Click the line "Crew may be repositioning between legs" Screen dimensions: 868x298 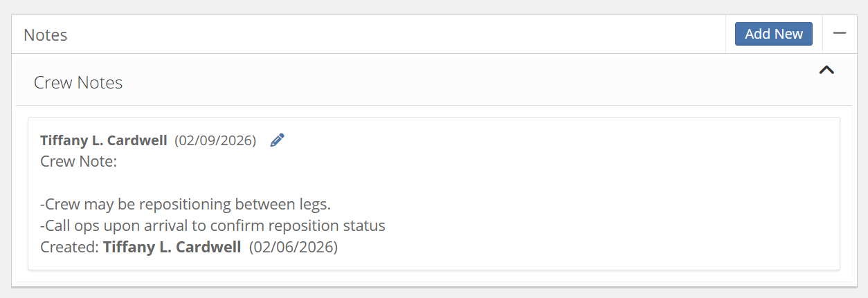[x=186, y=205]
